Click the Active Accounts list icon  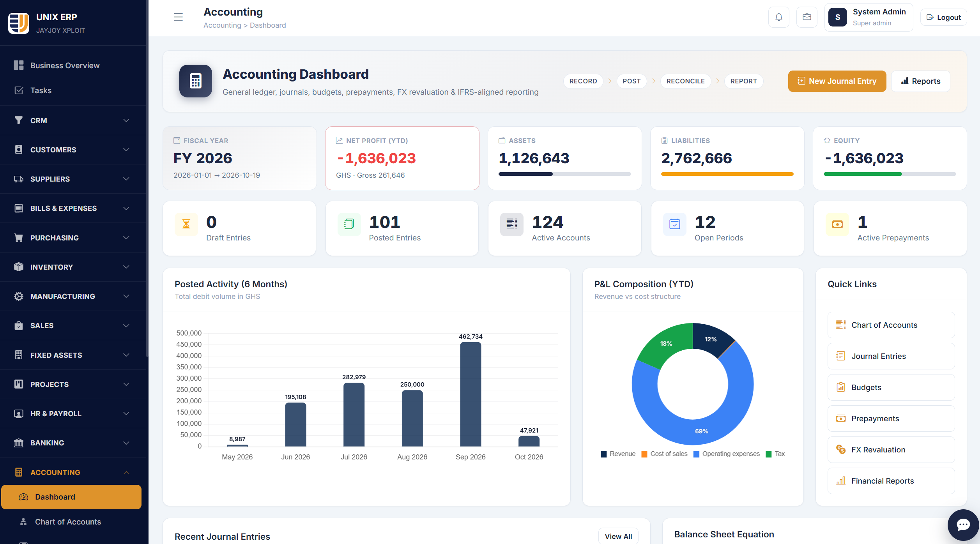click(511, 224)
